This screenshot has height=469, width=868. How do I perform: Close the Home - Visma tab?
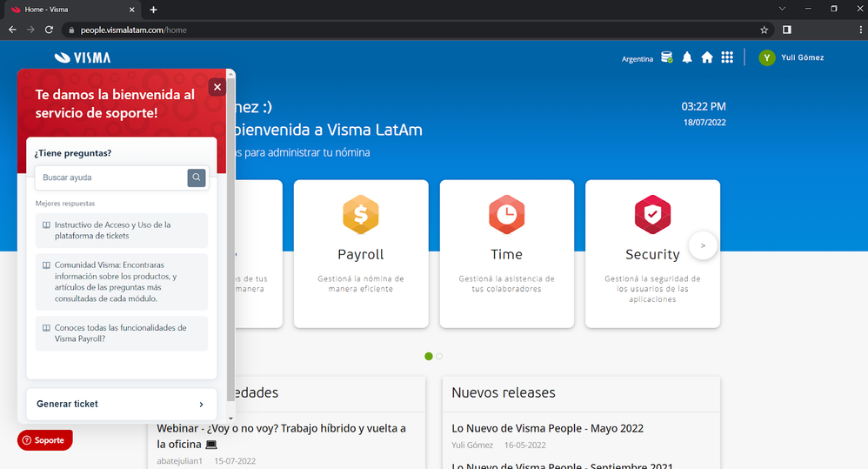point(131,10)
